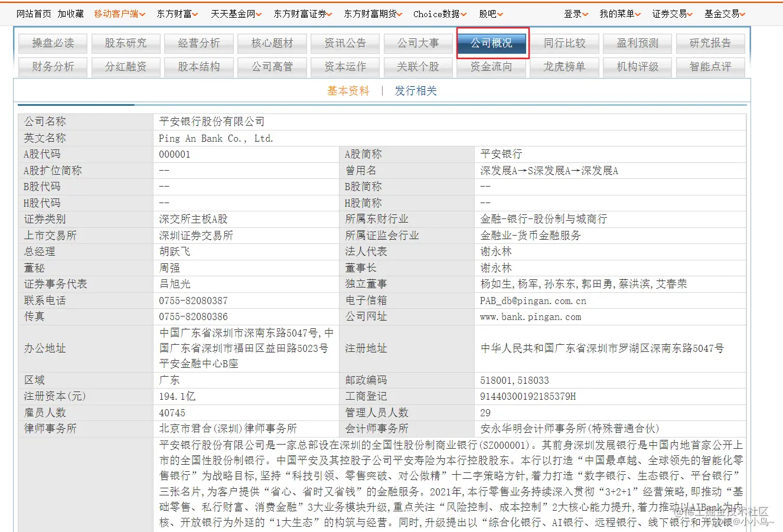This screenshot has width=783, height=532.
Task: Click board secretary name 周强
Action: (x=169, y=268)
